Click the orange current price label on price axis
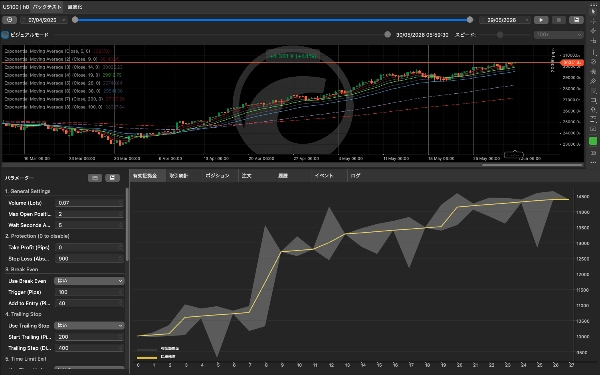This screenshot has width=600, height=375. (572, 62)
